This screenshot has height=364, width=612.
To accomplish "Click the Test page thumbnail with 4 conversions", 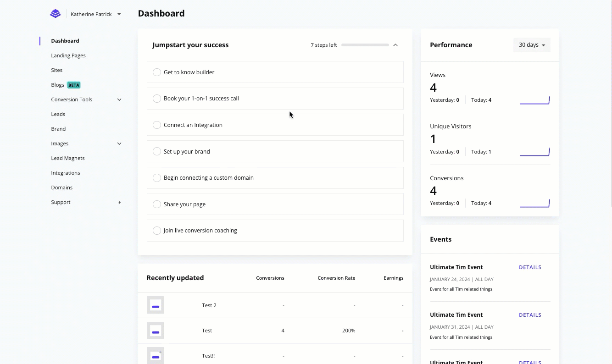I will (x=156, y=331).
